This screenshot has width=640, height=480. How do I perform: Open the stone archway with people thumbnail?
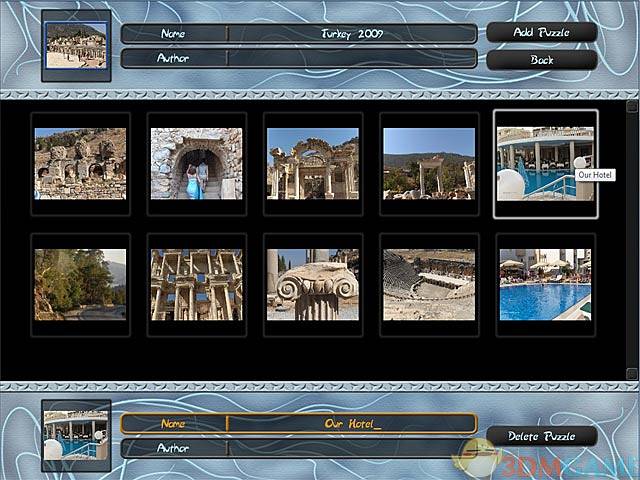(x=196, y=163)
